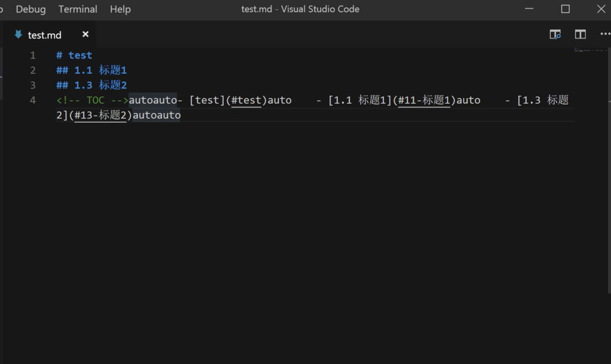The height and width of the screenshot is (364, 611).
Task: Click the TOC comment text
Action: [x=95, y=100]
